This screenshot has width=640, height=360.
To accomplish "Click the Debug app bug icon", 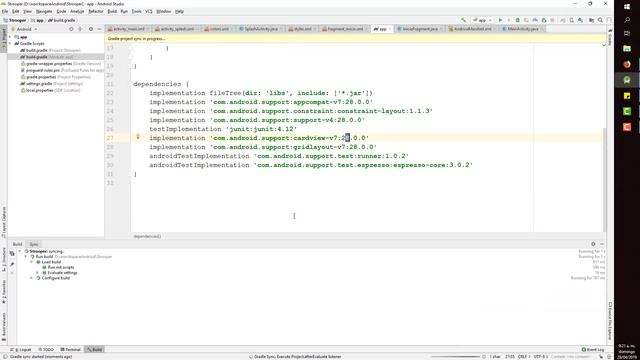I will tap(518, 20).
